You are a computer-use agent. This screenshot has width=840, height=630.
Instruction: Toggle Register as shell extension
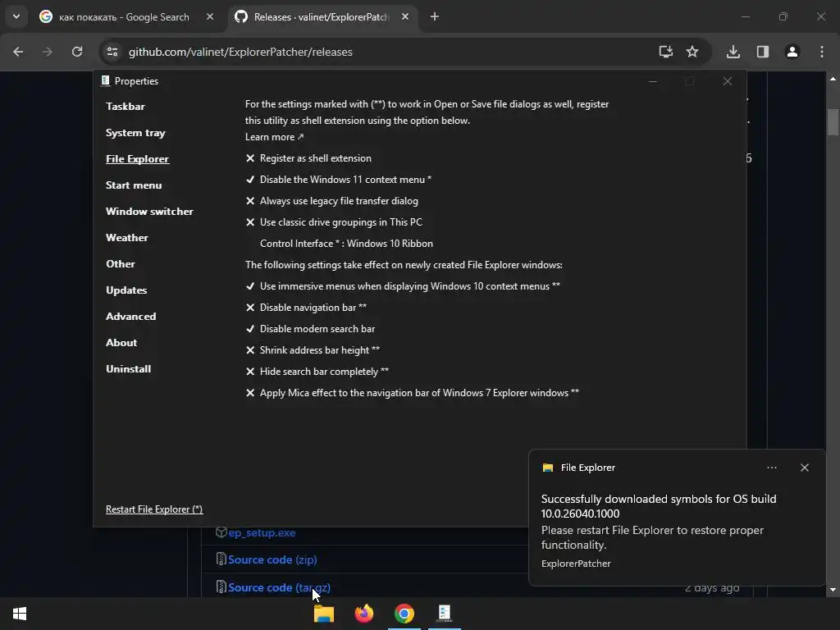click(x=308, y=158)
